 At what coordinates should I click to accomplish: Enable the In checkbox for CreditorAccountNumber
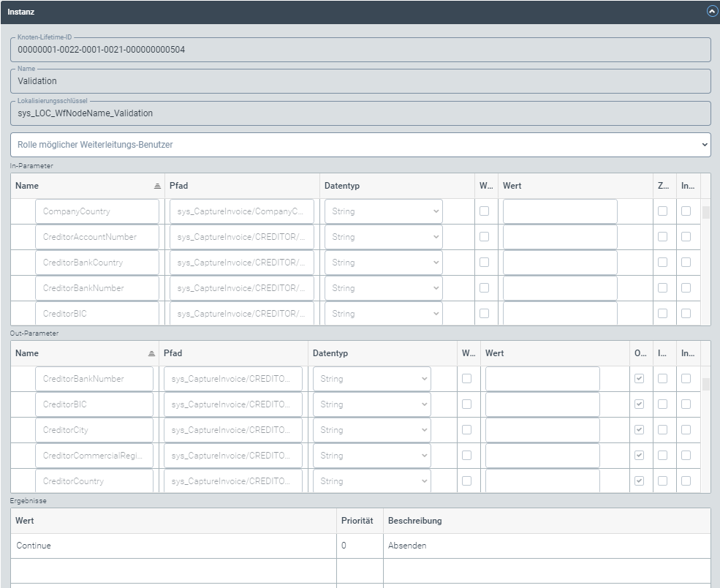point(684,236)
